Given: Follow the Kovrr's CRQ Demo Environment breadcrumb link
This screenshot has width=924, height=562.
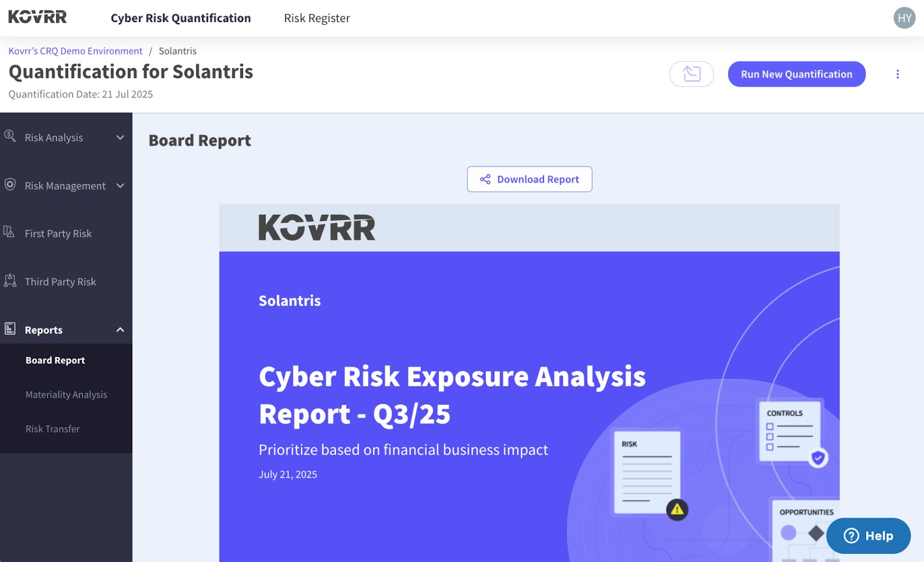Looking at the screenshot, I should 75,51.
